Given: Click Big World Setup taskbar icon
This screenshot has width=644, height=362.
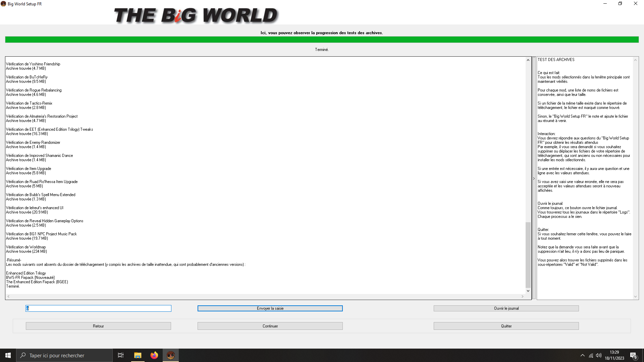Looking at the screenshot, I should [171, 355].
